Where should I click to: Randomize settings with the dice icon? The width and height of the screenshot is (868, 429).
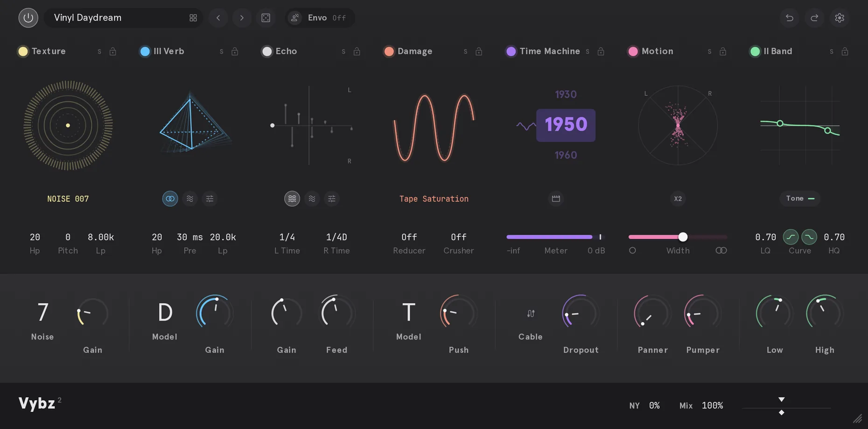click(266, 18)
